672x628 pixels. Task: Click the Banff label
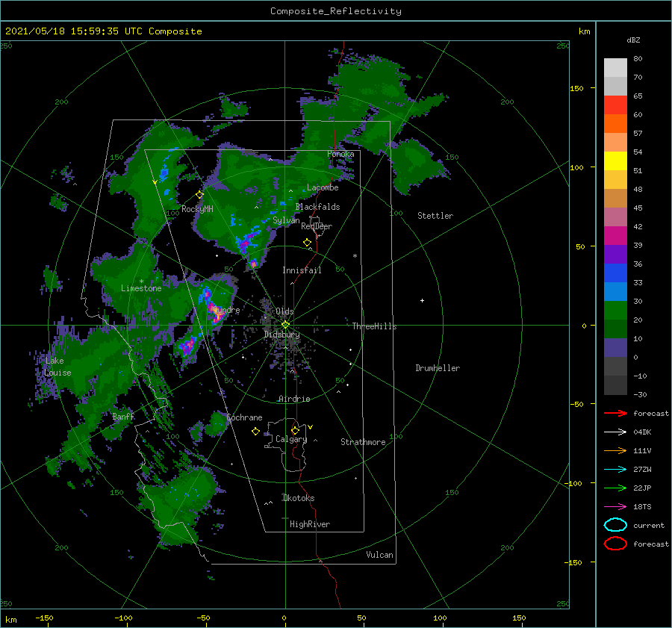pyautogui.click(x=123, y=417)
